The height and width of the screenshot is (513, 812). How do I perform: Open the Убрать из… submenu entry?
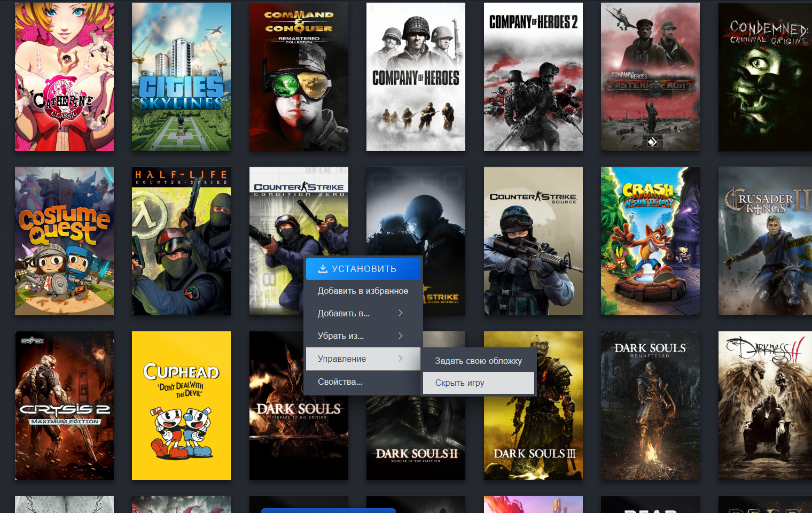[x=363, y=336]
